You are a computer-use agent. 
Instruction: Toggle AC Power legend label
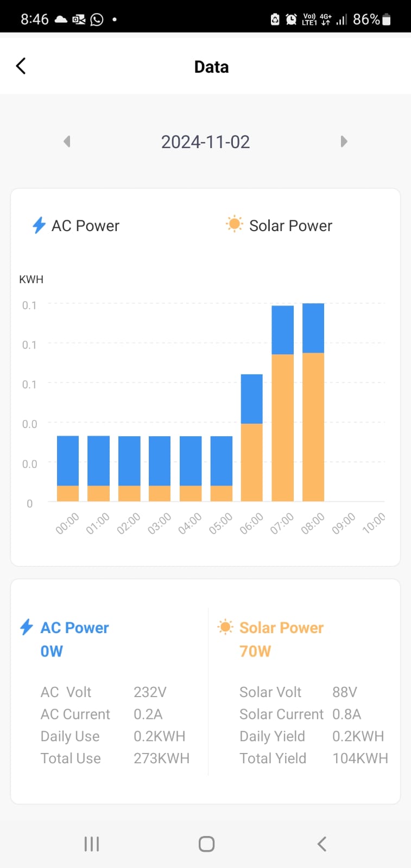coord(85,226)
